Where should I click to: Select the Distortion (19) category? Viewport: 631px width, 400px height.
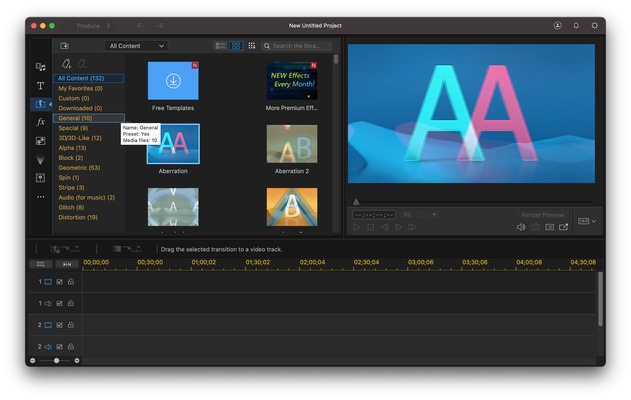click(78, 217)
